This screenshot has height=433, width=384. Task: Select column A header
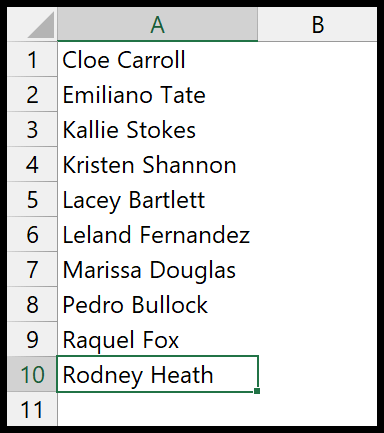click(x=157, y=25)
